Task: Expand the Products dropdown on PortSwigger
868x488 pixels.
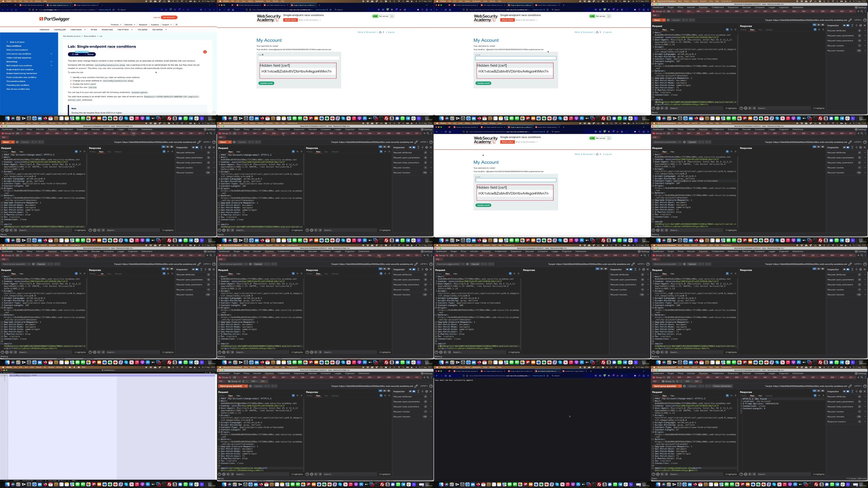Action: 116,25
